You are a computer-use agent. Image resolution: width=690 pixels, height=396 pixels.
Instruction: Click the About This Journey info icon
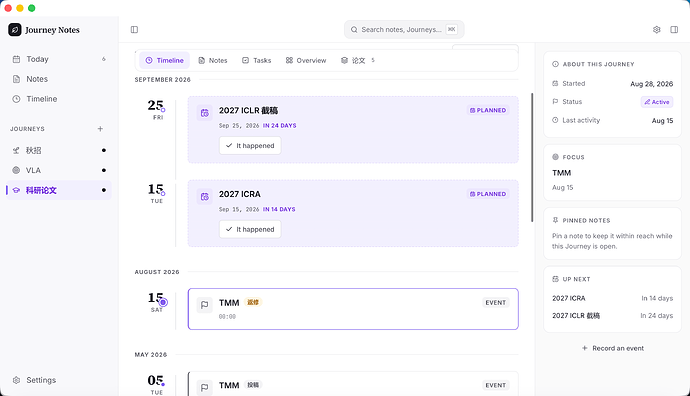coord(555,64)
